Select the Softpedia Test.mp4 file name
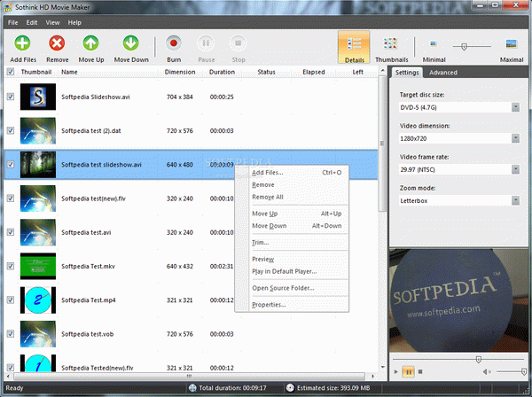 click(88, 300)
